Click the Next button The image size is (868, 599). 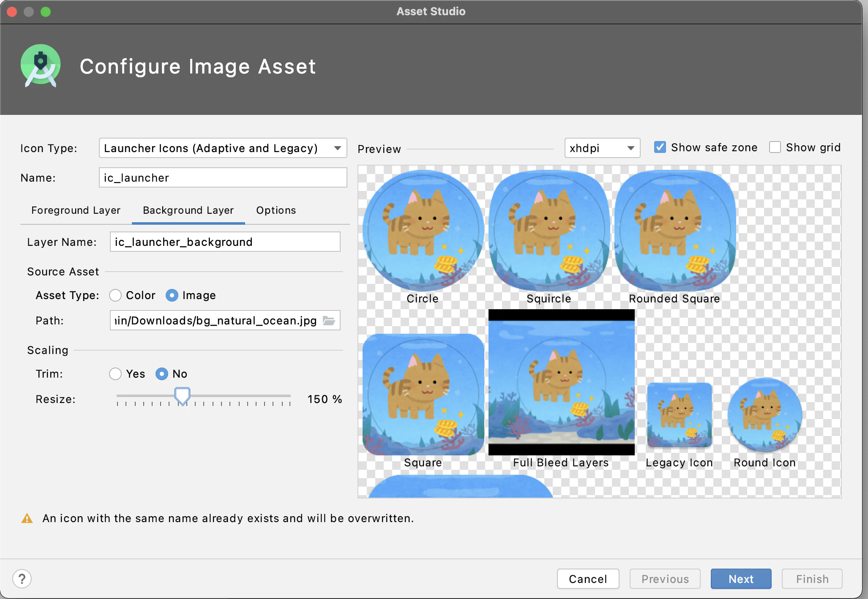pyautogui.click(x=741, y=579)
